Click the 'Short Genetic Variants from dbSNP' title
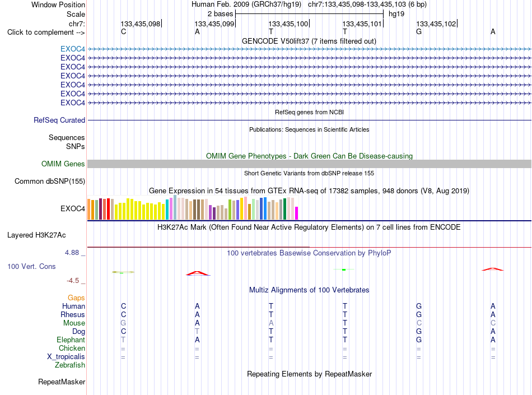 pyautogui.click(x=309, y=173)
